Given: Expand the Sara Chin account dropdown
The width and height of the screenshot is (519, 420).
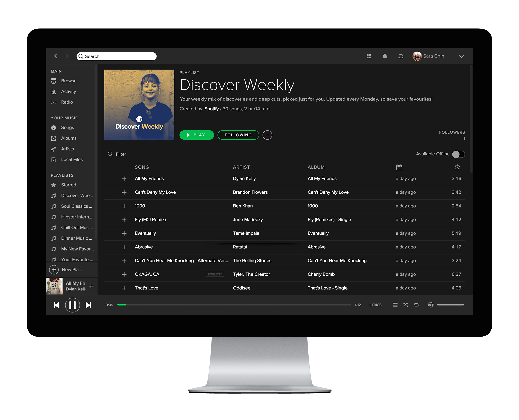Looking at the screenshot, I should [x=461, y=56].
